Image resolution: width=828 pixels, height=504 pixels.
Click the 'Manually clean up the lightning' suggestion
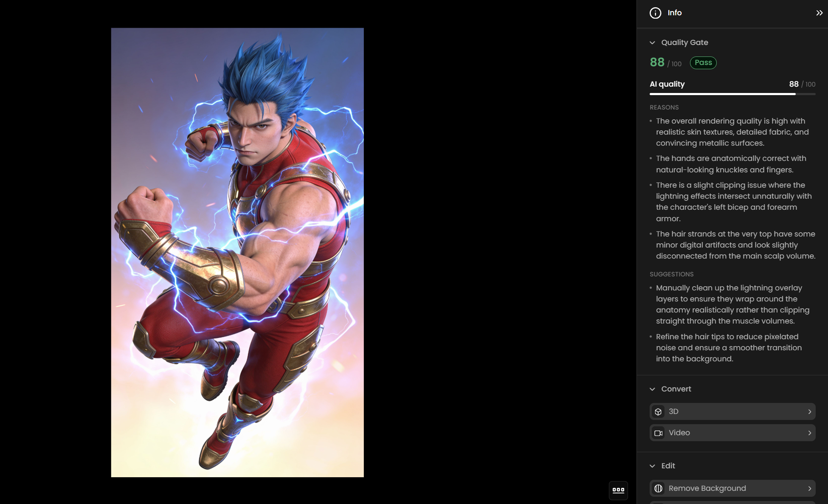click(x=732, y=304)
